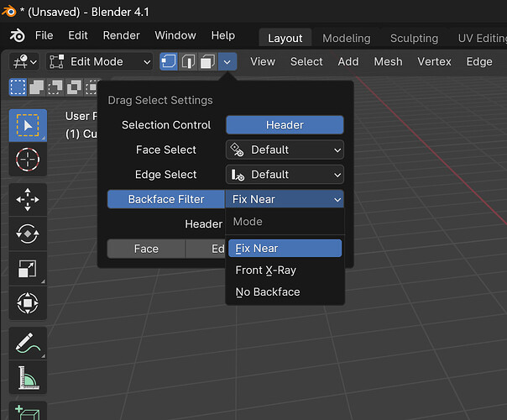507x420 pixels.
Task: Enable face select mode icon
Action: [207, 61]
